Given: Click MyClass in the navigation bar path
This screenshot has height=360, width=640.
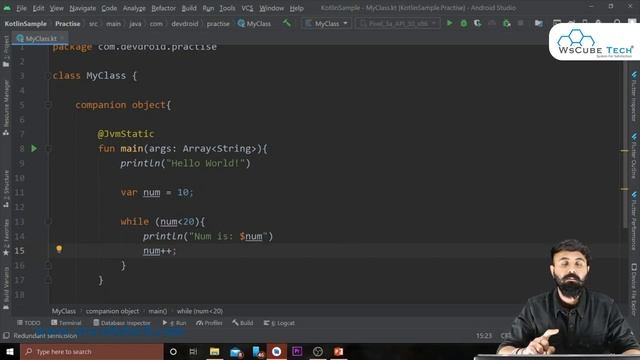Looking at the screenshot, I should 254,24.
